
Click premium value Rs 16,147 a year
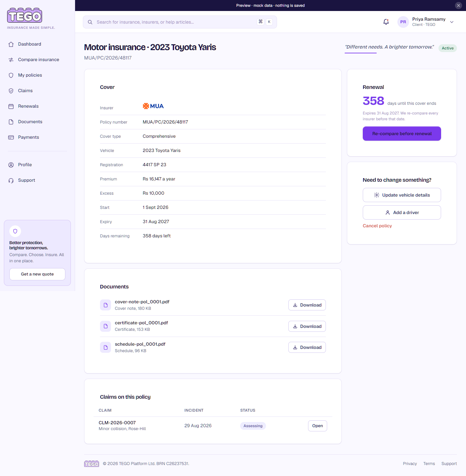coord(159,179)
